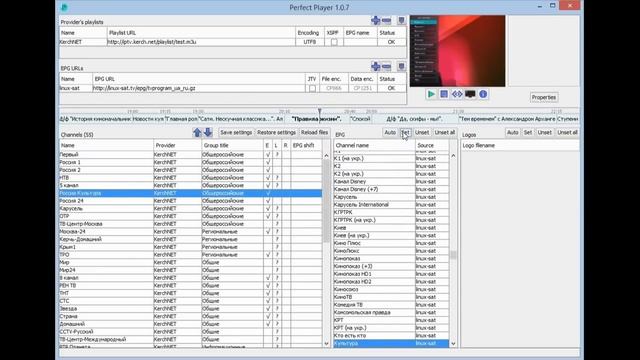Click Channel name header in EPG list
The height and width of the screenshot is (360, 640).
click(x=374, y=145)
